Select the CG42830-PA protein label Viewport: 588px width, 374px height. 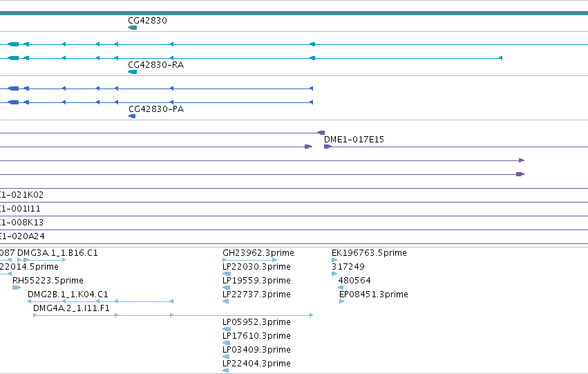pyautogui.click(x=156, y=109)
